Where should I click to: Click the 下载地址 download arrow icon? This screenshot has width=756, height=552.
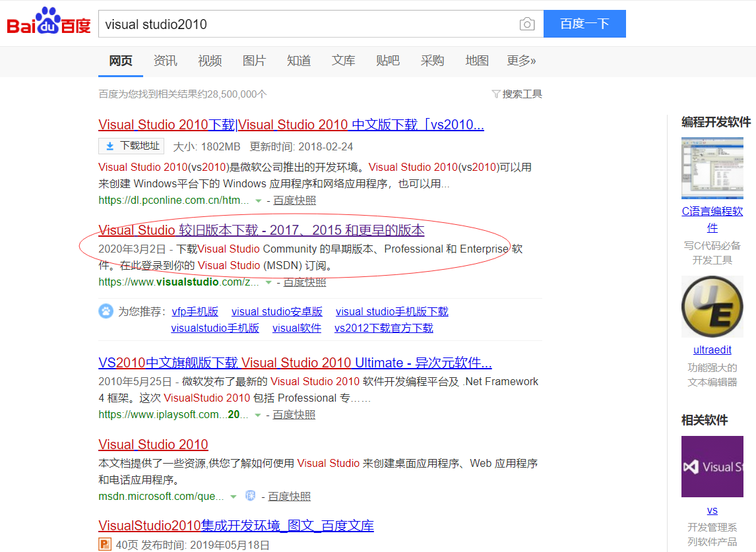pos(110,146)
